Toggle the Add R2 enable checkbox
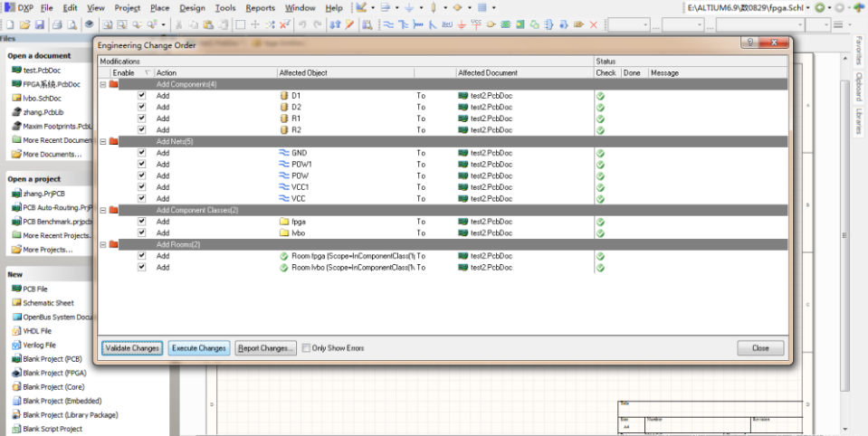Screen dimensions: 868x436 (x=142, y=129)
